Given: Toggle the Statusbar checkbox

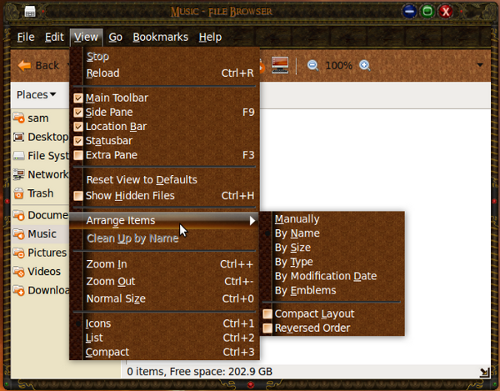Looking at the screenshot, I should [x=78, y=141].
